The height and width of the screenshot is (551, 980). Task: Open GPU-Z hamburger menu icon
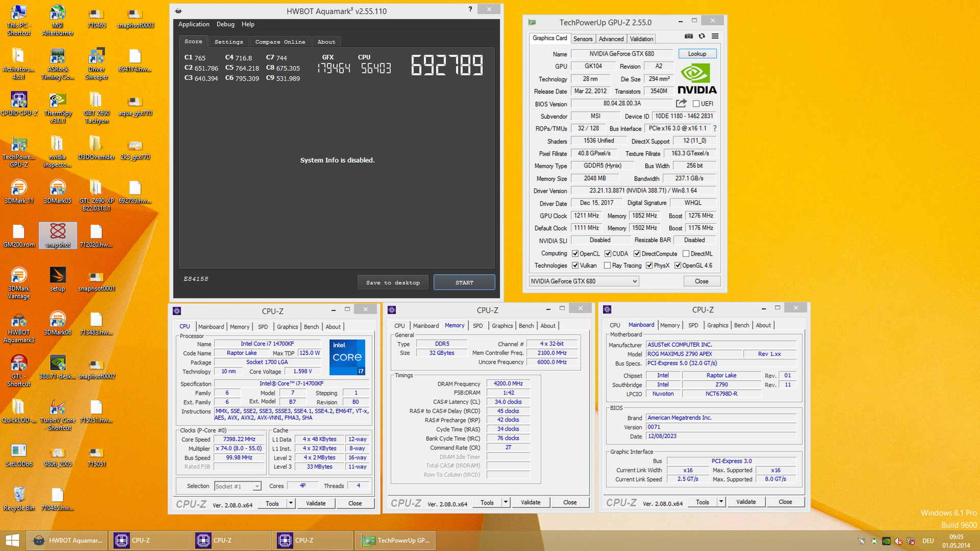[x=715, y=36]
